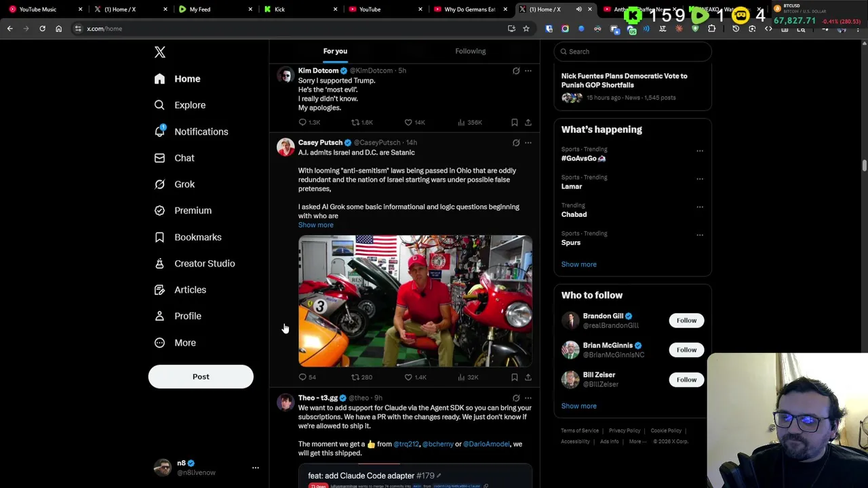Open options for Lamar trend
This screenshot has width=868, height=488.
click(700, 179)
